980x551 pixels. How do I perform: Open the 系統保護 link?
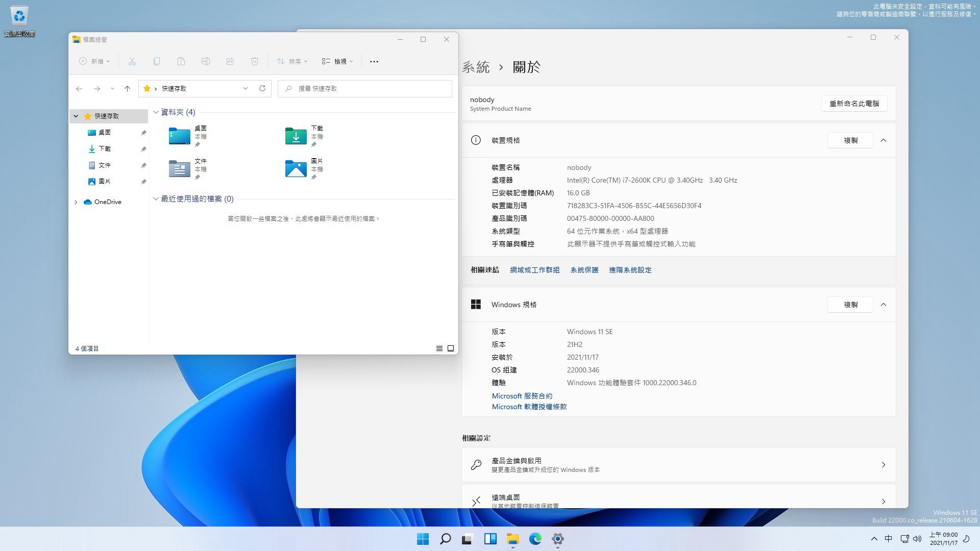(584, 270)
